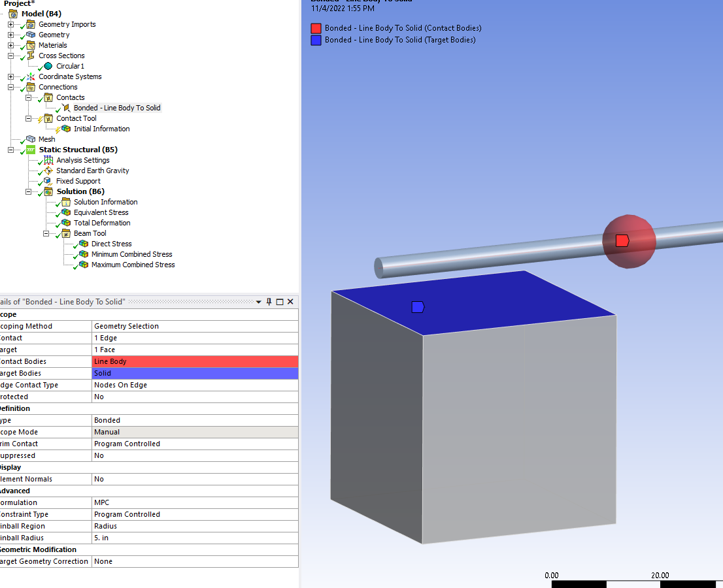Click the Target Geometry Correction None value
This screenshot has height=588, width=723.
click(195, 561)
